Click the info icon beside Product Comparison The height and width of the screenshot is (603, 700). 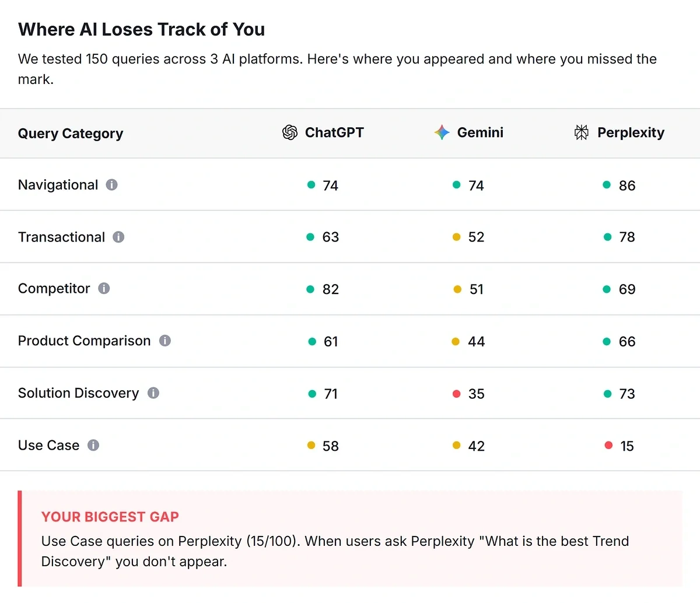(x=166, y=341)
